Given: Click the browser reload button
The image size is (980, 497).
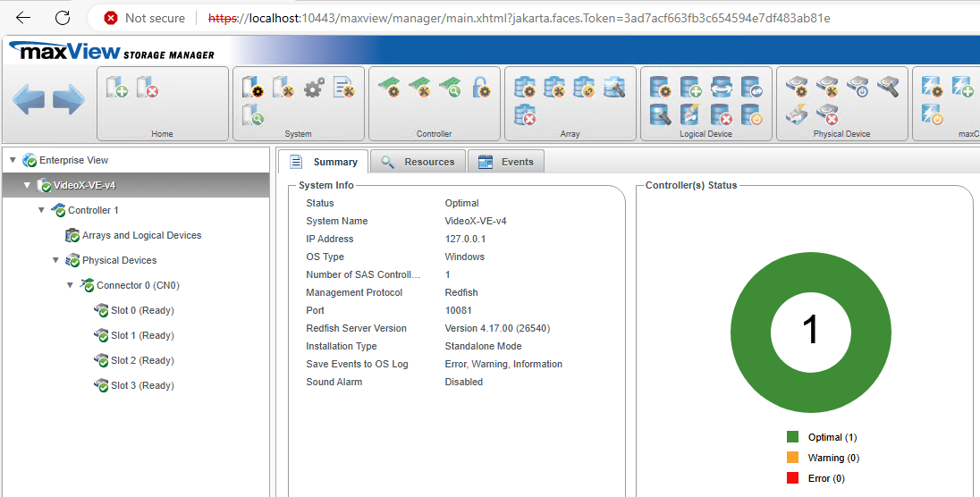Looking at the screenshot, I should pos(63,18).
